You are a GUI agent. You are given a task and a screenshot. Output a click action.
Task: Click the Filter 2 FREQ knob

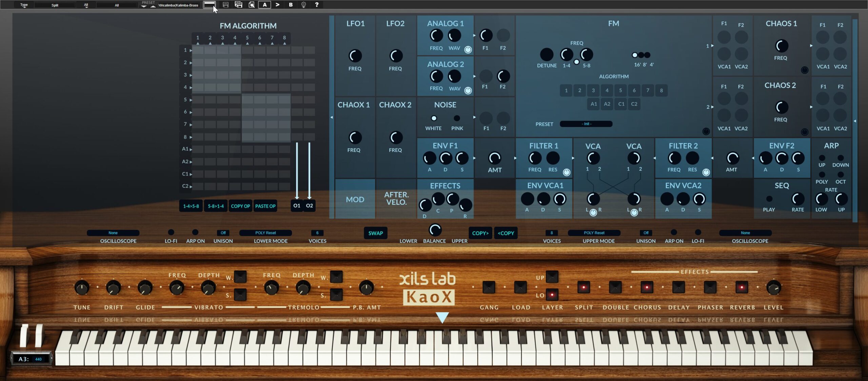674,158
